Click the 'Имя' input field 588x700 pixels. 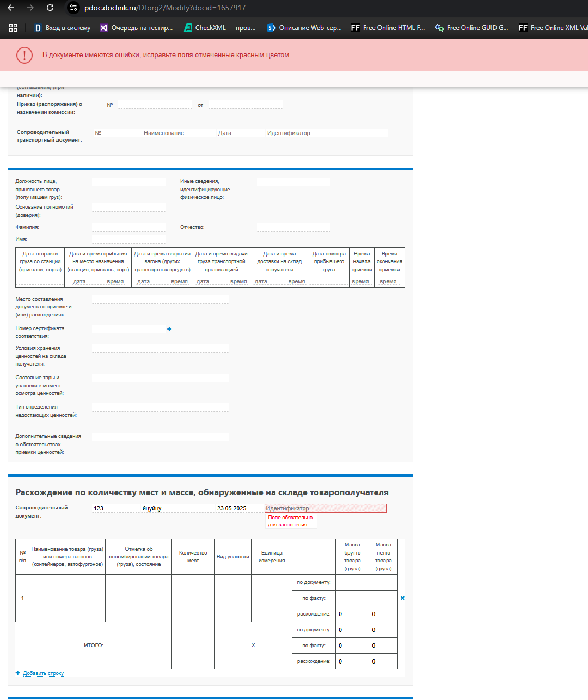point(128,239)
